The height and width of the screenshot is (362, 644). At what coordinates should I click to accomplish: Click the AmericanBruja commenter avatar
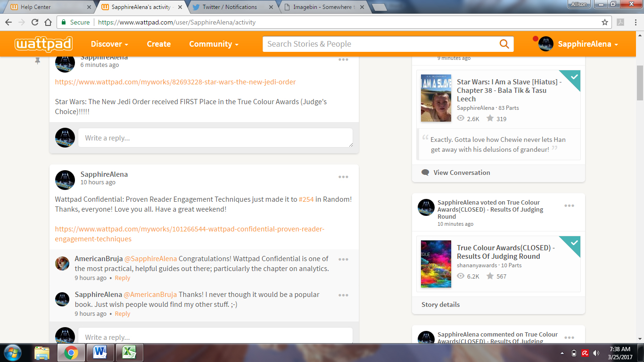62,263
